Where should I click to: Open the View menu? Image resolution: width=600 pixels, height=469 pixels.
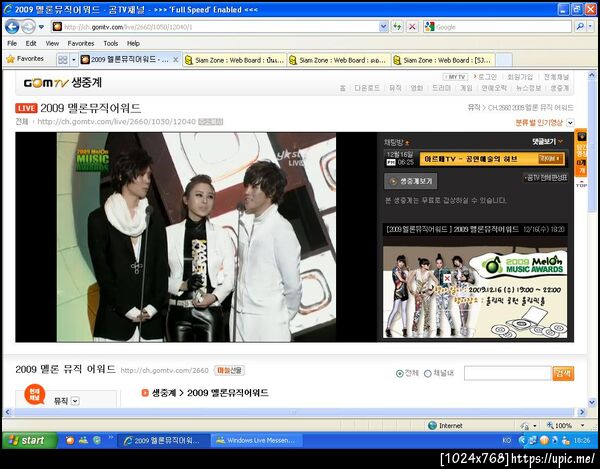coord(52,43)
